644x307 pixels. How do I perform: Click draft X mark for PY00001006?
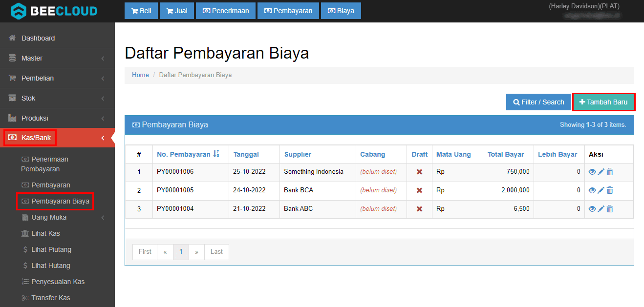tap(419, 172)
